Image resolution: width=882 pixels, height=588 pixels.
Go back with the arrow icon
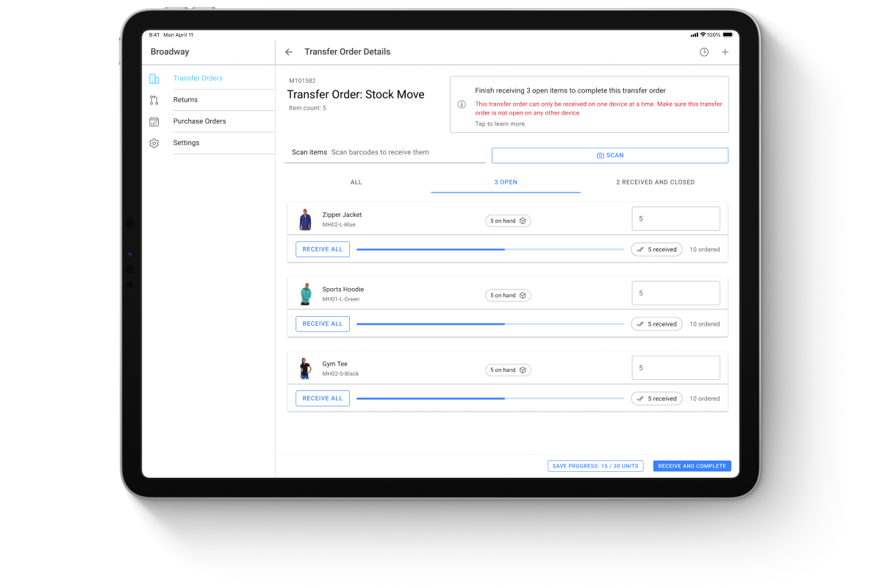tap(289, 52)
